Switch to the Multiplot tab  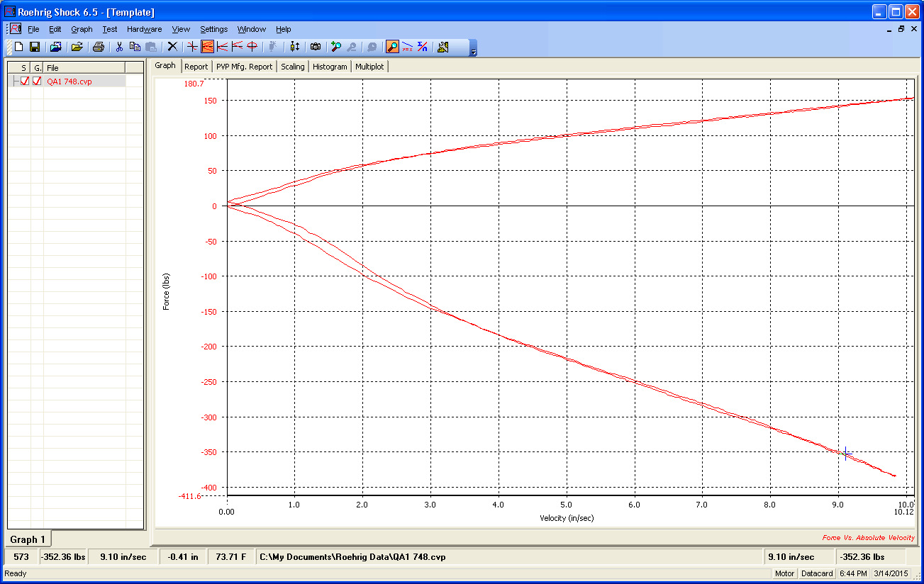369,67
